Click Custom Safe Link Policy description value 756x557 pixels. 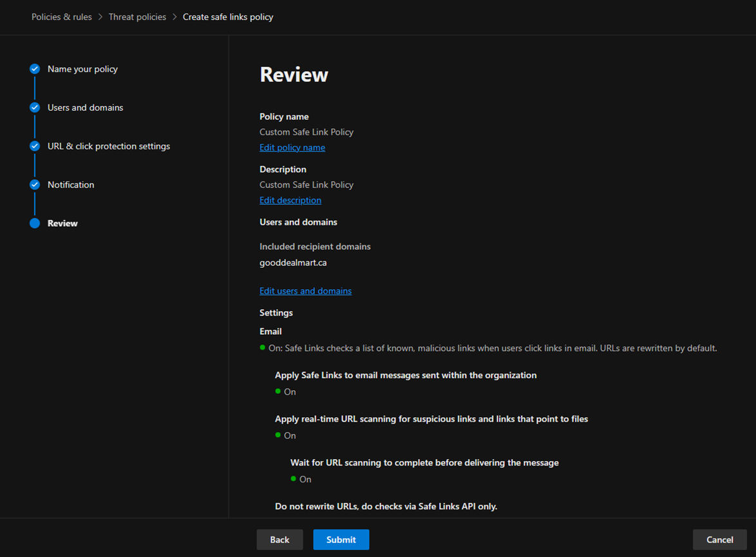[x=307, y=185]
